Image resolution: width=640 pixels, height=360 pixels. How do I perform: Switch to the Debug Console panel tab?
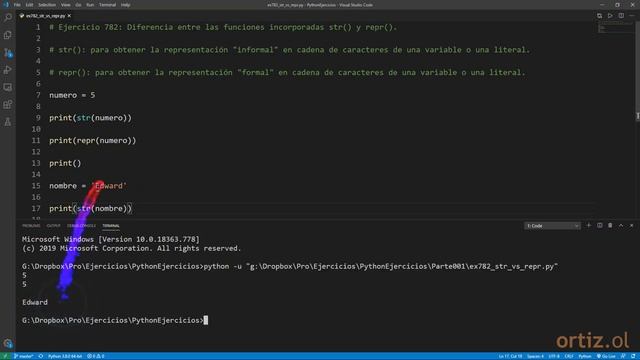[x=81, y=226]
